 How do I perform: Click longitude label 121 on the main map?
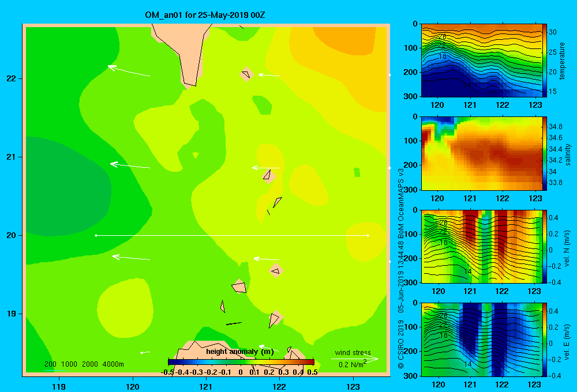(206, 386)
